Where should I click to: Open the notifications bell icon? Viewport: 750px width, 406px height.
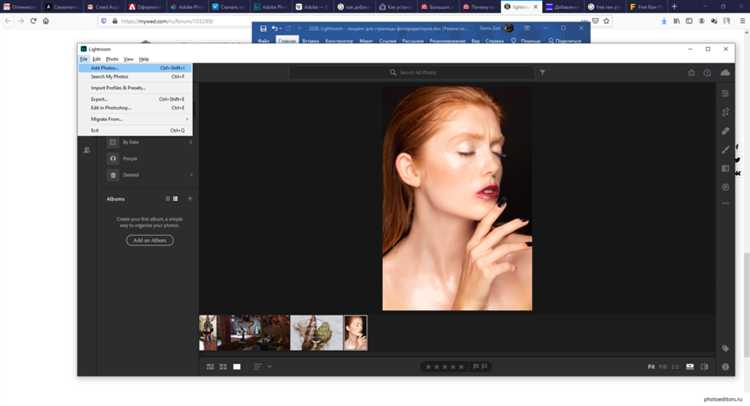click(691, 73)
